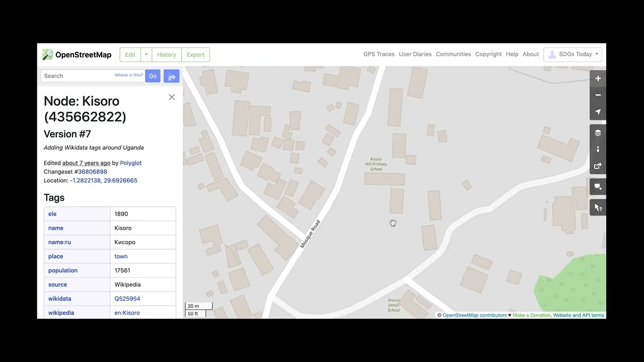This screenshot has height=362, width=644.
Task: Click the 'Kisoro Senior School' map label
Action: 394,305
